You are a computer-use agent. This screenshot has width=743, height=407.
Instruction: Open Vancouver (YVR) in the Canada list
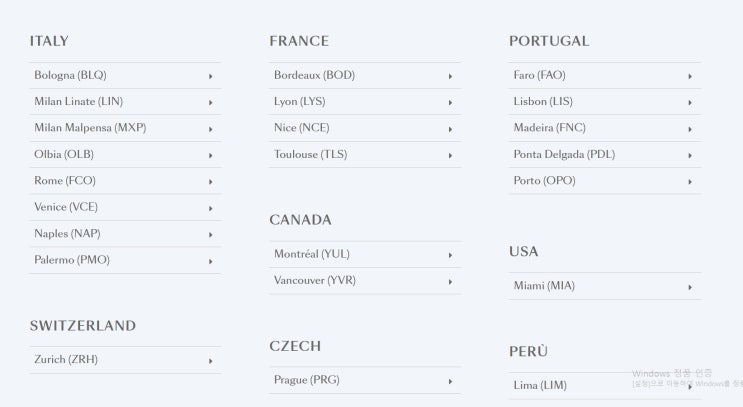314,281
